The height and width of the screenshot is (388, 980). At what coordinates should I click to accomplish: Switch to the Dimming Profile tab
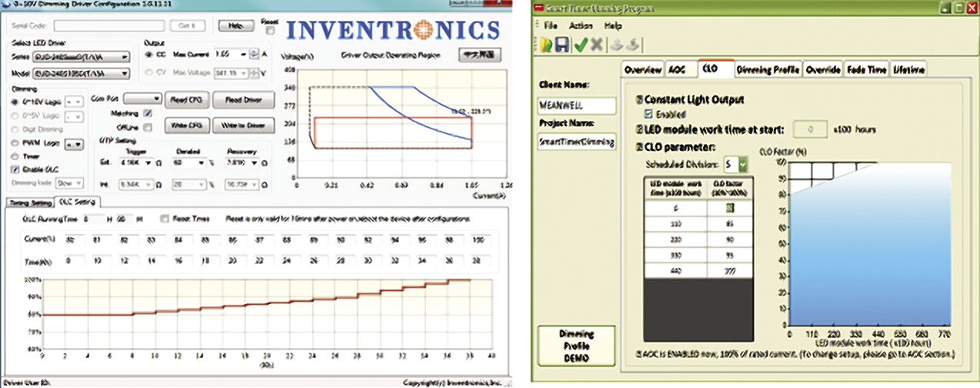tap(768, 69)
